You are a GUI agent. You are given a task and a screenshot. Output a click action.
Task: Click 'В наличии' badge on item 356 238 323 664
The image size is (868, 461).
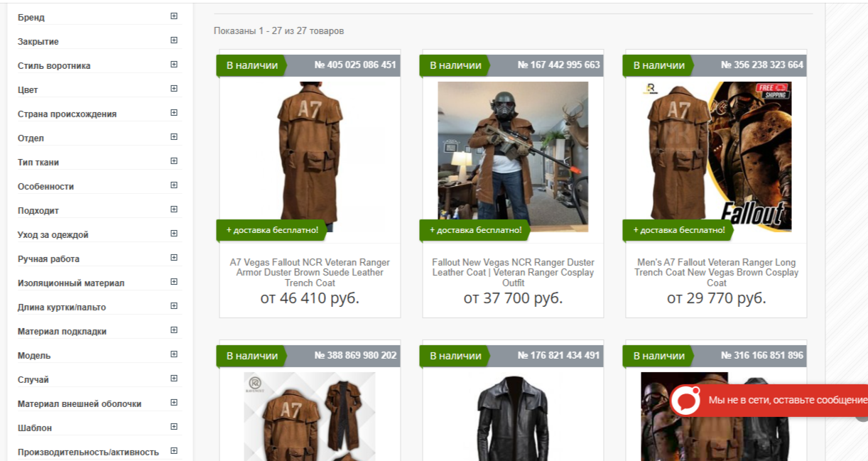pyautogui.click(x=658, y=65)
